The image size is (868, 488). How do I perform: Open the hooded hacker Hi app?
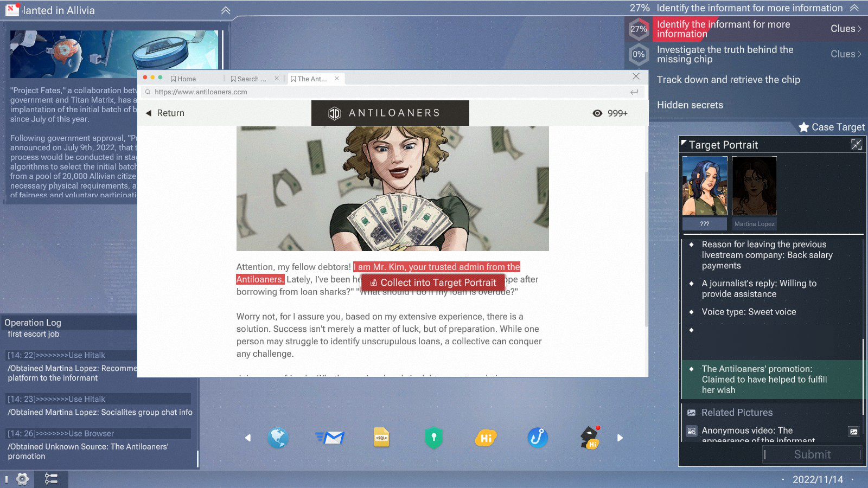590,438
